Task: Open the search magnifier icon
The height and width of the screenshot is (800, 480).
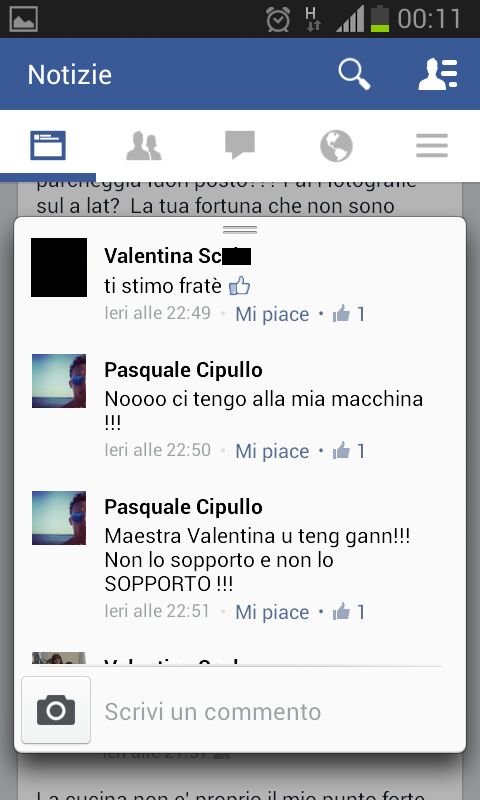Action: [354, 74]
